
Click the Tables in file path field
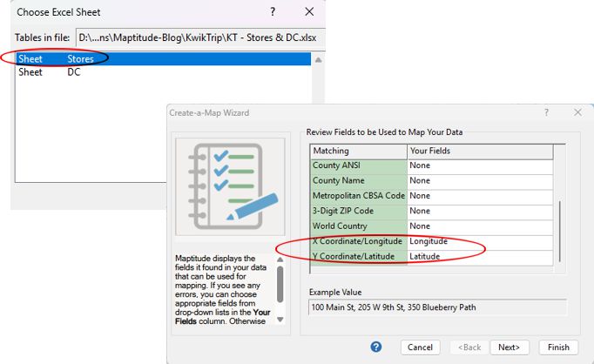[198, 37]
